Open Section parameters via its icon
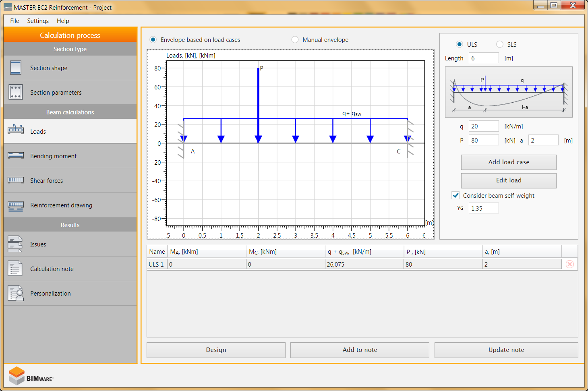The width and height of the screenshot is (588, 391). pos(16,92)
